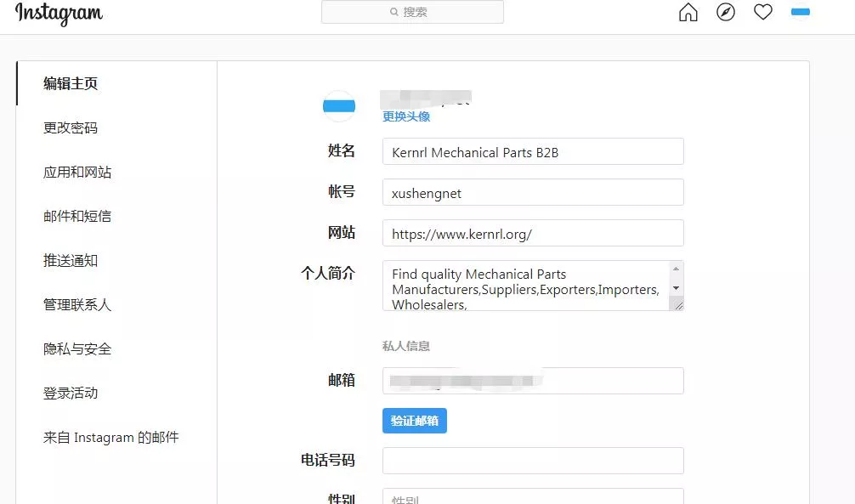This screenshot has width=855, height=504.
Task: Click the bio textarea scroll down arrow
Action: [677, 288]
